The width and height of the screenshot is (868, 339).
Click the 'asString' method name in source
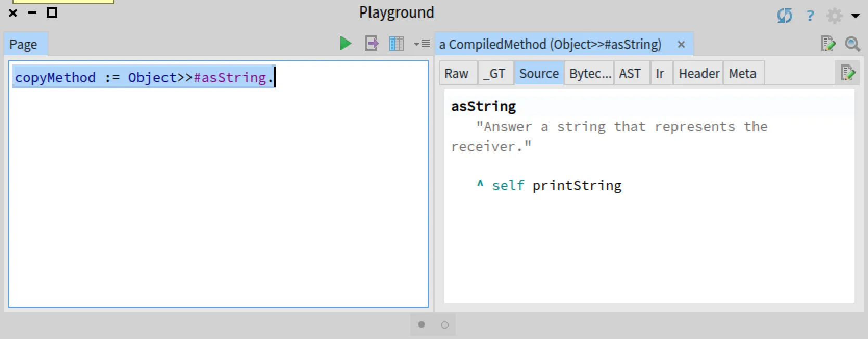coord(483,107)
